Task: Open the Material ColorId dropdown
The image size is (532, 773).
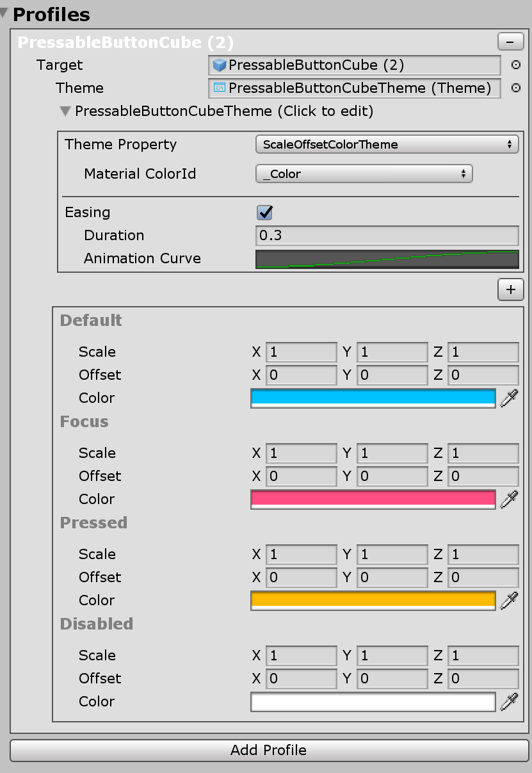Action: 364,174
